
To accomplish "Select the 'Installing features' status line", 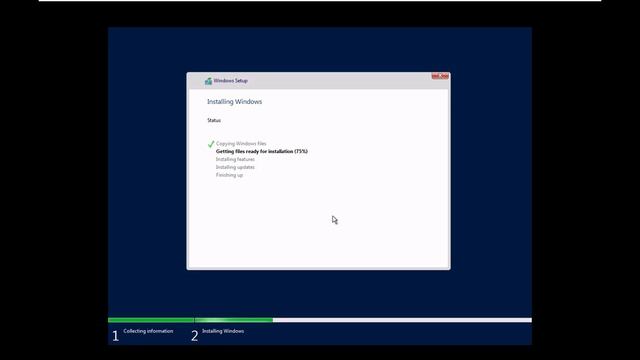I will pyautogui.click(x=235, y=159).
